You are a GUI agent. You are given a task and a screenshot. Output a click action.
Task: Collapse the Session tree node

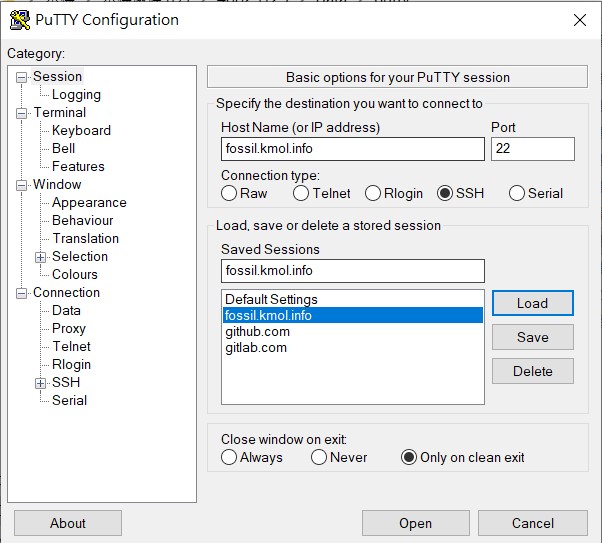[22, 78]
